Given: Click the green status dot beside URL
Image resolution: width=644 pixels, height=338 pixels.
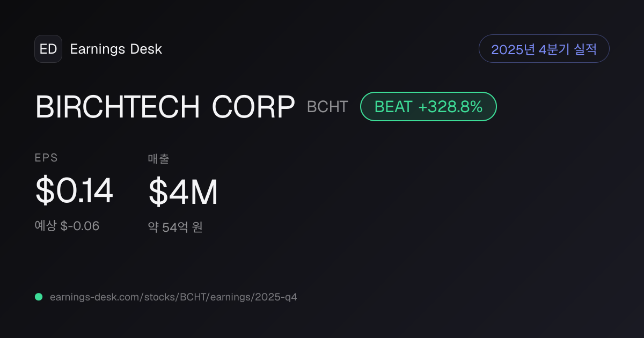Looking at the screenshot, I should point(39,297).
